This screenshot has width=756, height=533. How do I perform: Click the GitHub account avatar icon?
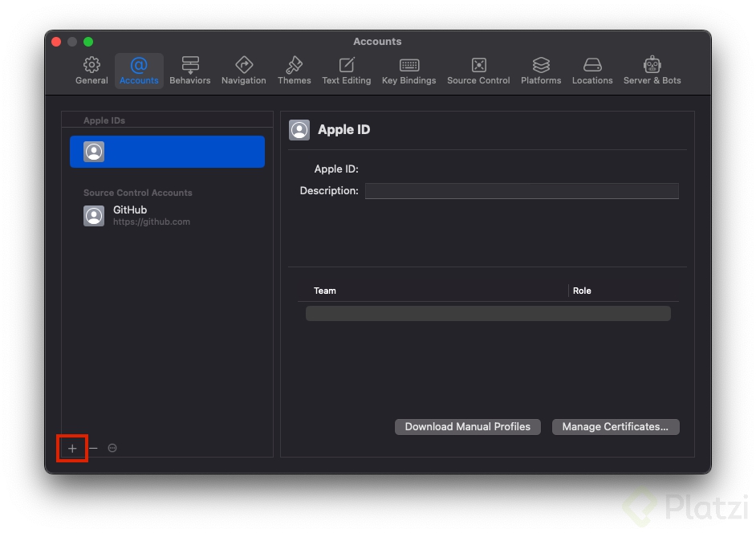coord(94,216)
